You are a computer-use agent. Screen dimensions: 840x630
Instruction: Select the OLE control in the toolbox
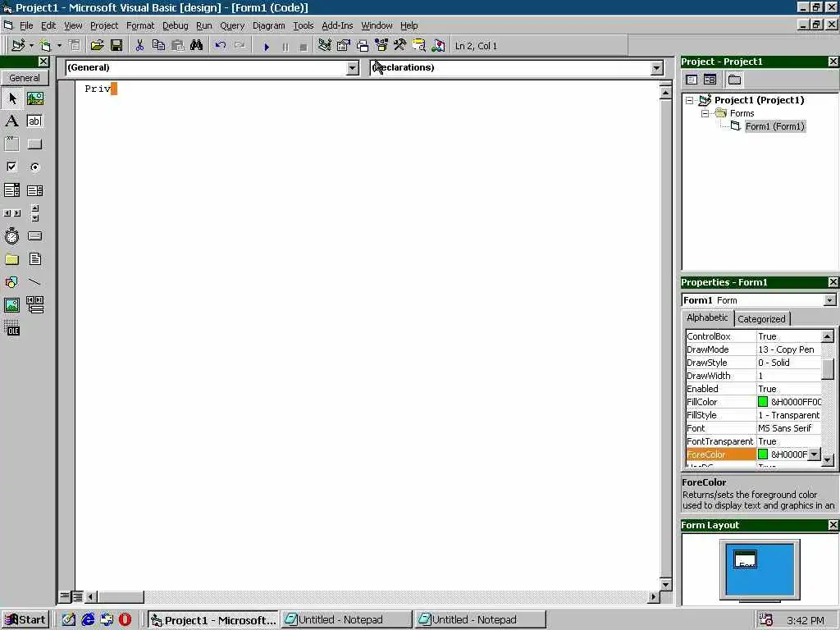pos(11,328)
